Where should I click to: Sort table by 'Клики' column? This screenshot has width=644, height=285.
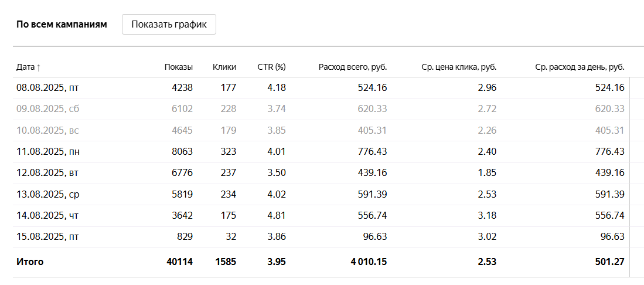224,67
